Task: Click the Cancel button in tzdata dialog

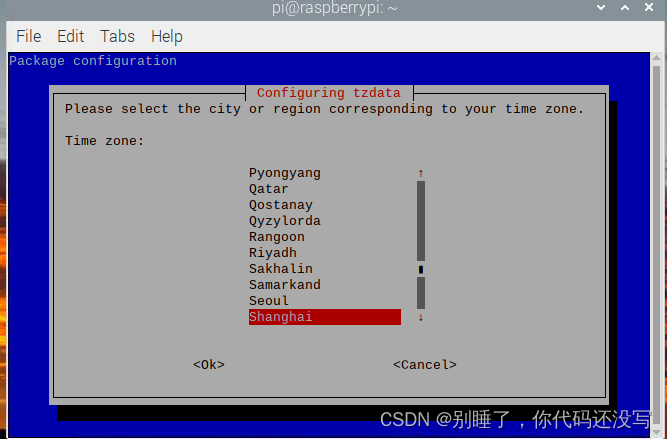Action: tap(425, 365)
